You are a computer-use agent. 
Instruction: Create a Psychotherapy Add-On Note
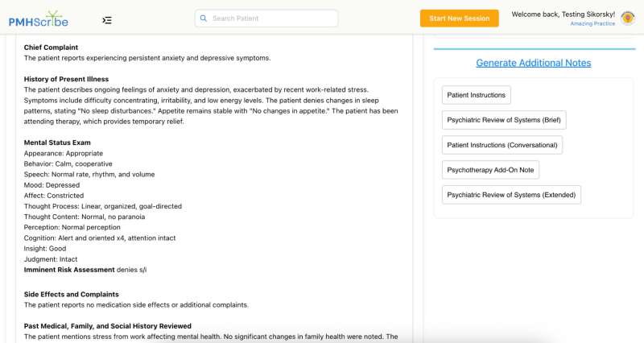490,170
